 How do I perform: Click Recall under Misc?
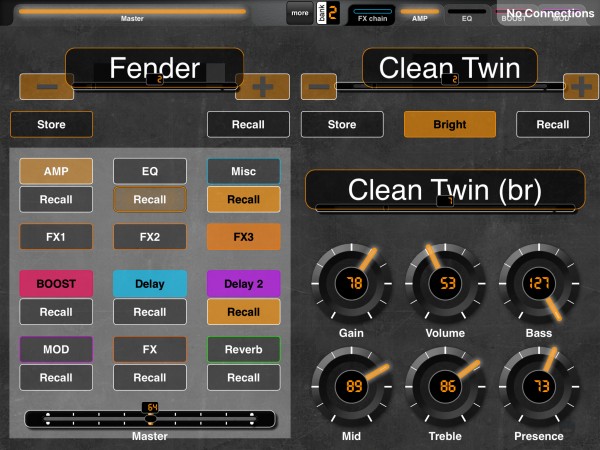pos(244,199)
